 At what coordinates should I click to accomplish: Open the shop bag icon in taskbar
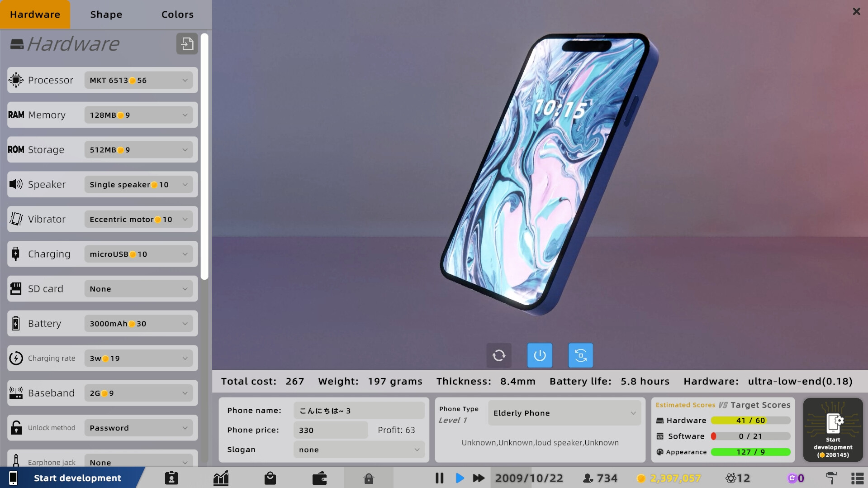pyautogui.click(x=270, y=478)
